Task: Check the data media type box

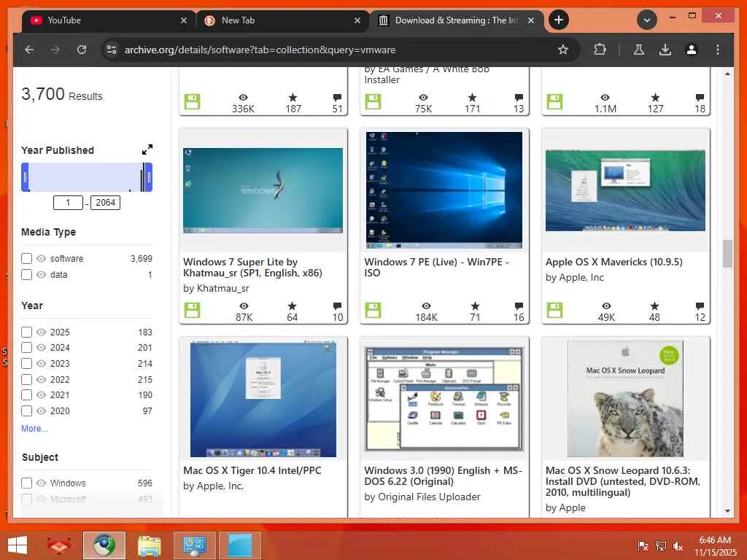Action: click(27, 275)
